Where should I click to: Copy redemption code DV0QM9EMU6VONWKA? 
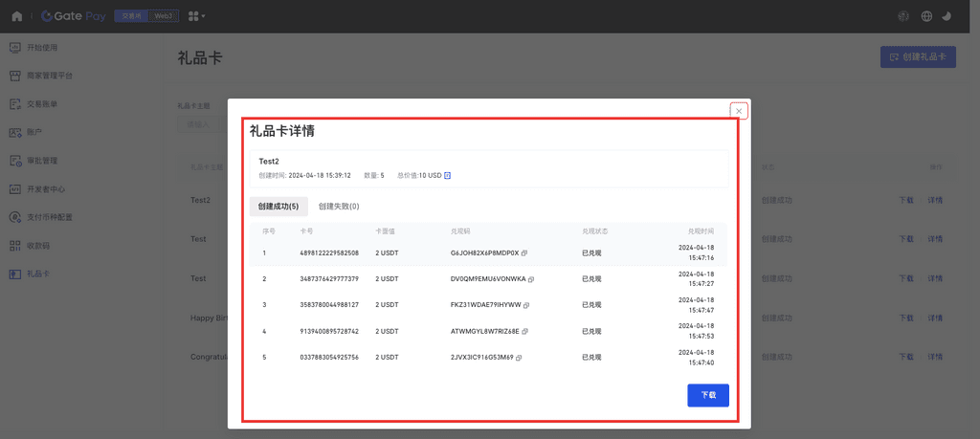531,279
